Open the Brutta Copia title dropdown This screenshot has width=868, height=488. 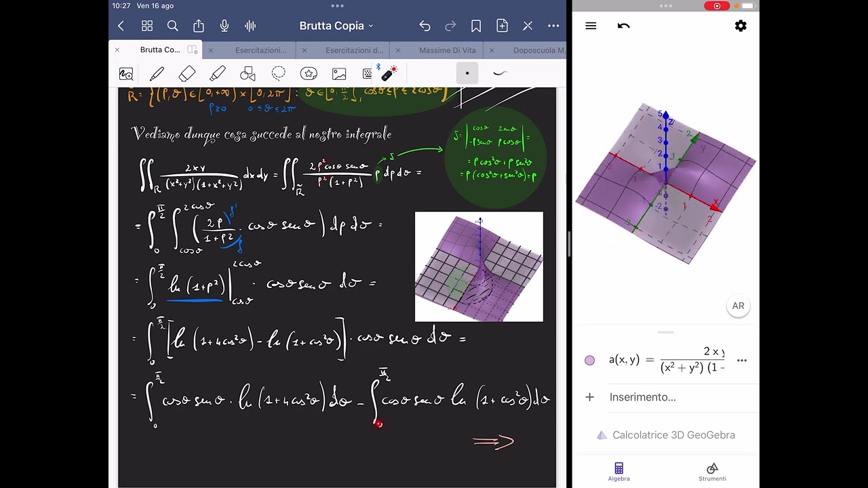click(336, 26)
